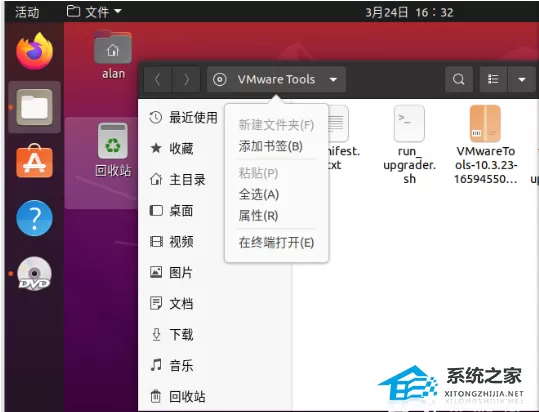Screen dimensions: 539x412
Task: Select the run_upgrader.sh file
Action: point(409,145)
